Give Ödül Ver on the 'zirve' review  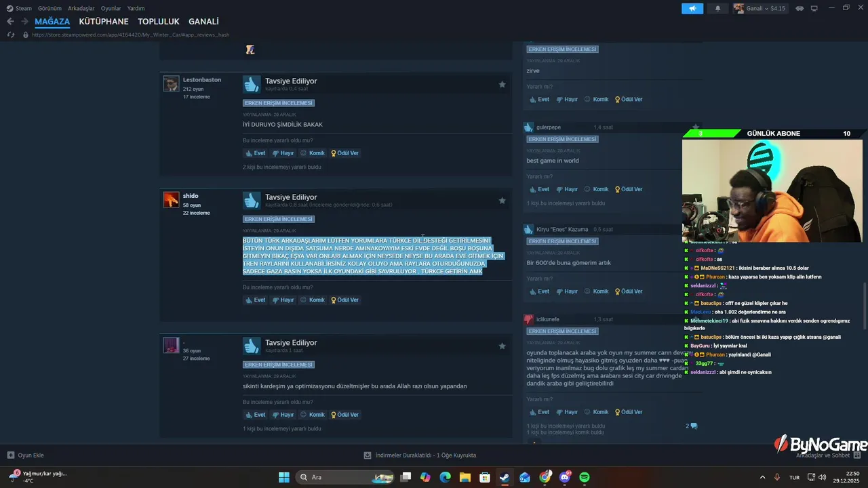[x=629, y=100]
